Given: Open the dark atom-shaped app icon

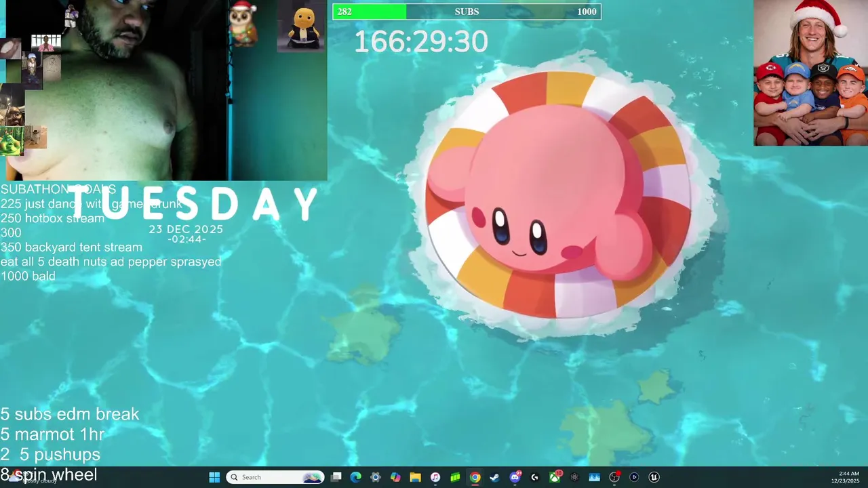Looking at the screenshot, I should click(574, 477).
